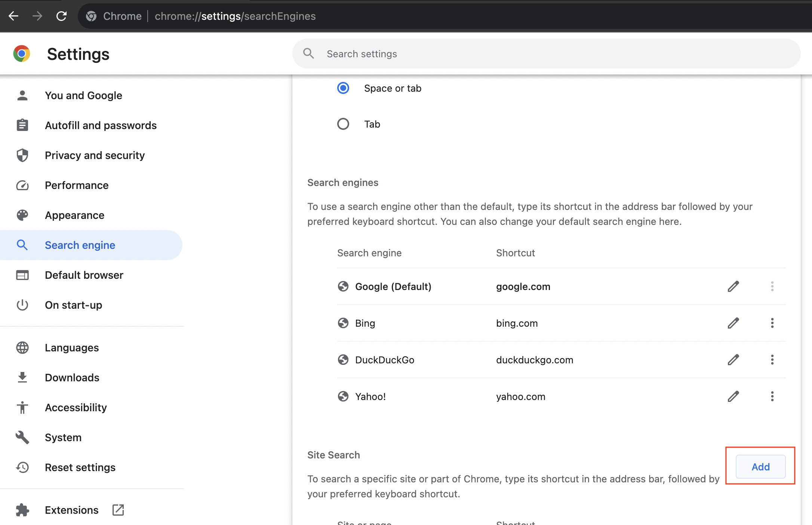
Task: Click into the Search settings field
Action: 546,54
